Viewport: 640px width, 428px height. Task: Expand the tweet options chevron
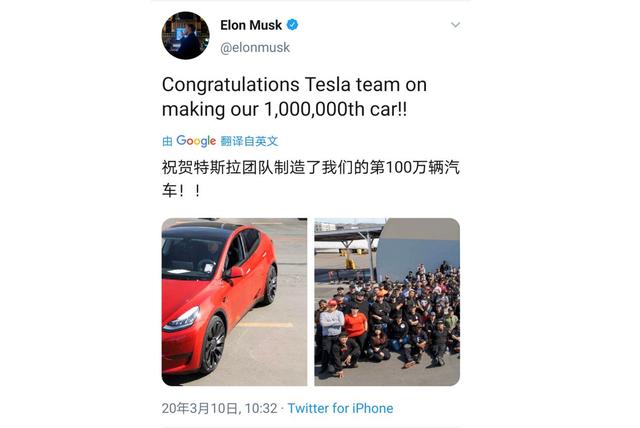point(455,25)
